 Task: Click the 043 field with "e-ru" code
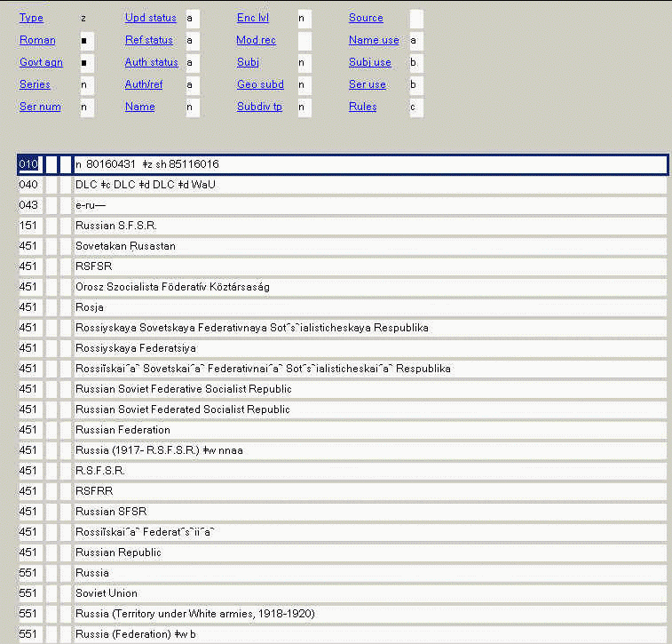pyautogui.click(x=369, y=205)
